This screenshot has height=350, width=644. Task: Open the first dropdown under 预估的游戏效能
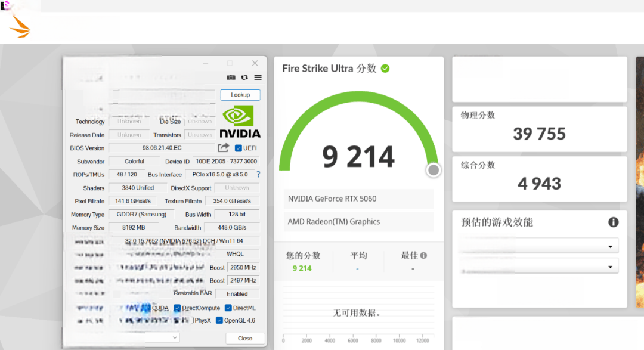click(538, 246)
